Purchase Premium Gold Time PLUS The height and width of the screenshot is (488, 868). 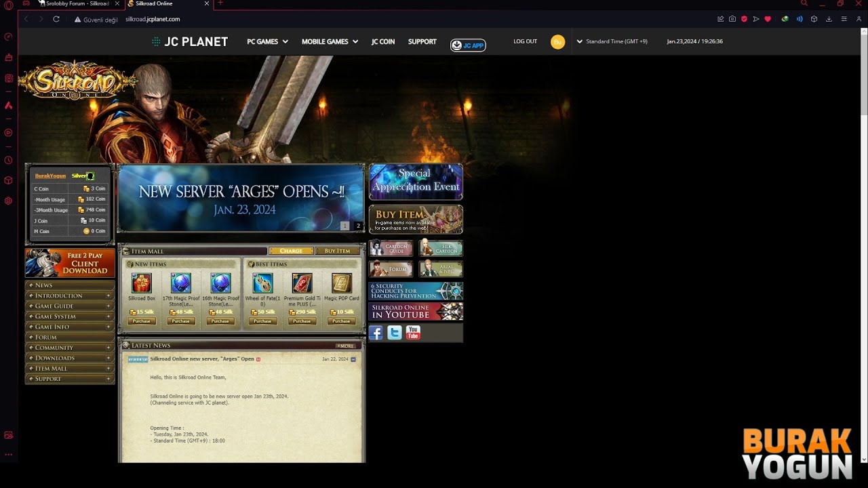tap(302, 321)
